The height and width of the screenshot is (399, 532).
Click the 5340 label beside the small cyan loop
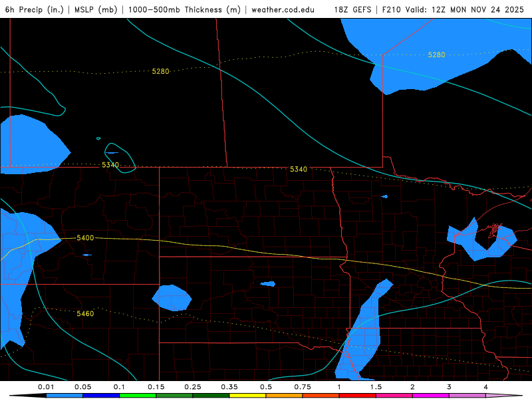tap(110, 165)
